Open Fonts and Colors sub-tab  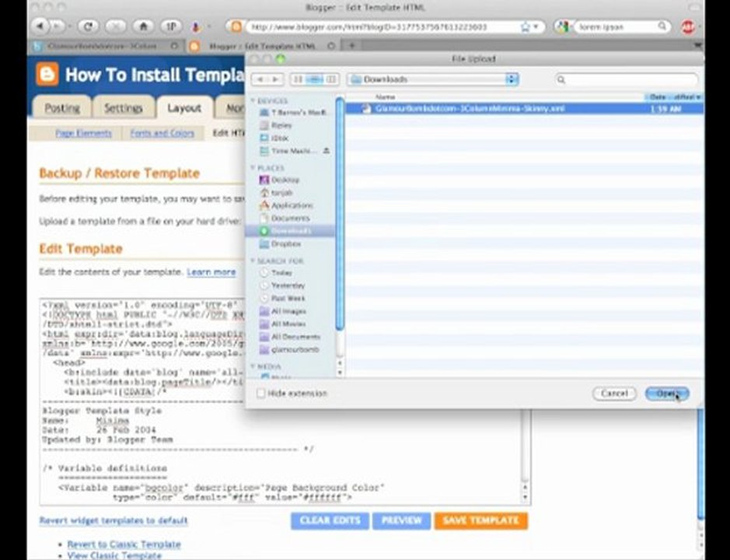(162, 133)
